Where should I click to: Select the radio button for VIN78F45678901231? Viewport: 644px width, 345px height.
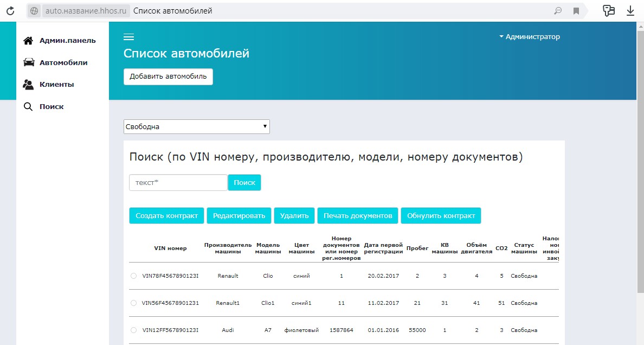pyautogui.click(x=133, y=276)
